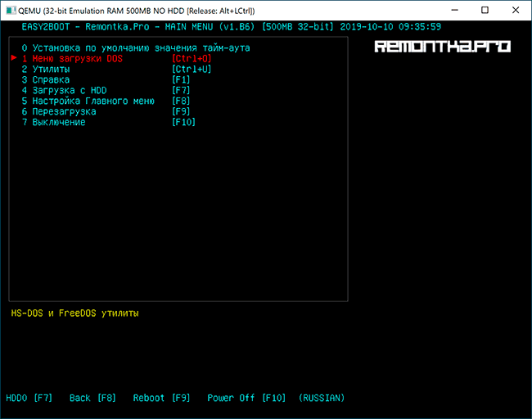
Task: Click the [F1] shortcut hint
Action: coord(181,80)
